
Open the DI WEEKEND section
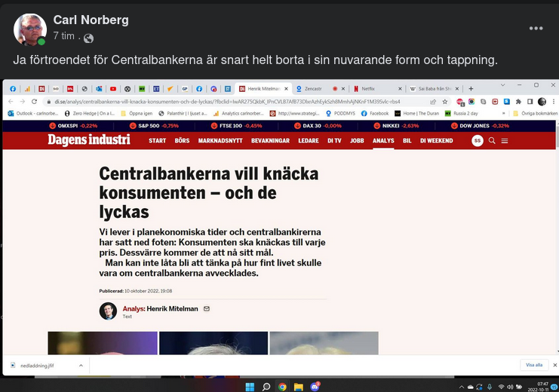[x=436, y=141]
